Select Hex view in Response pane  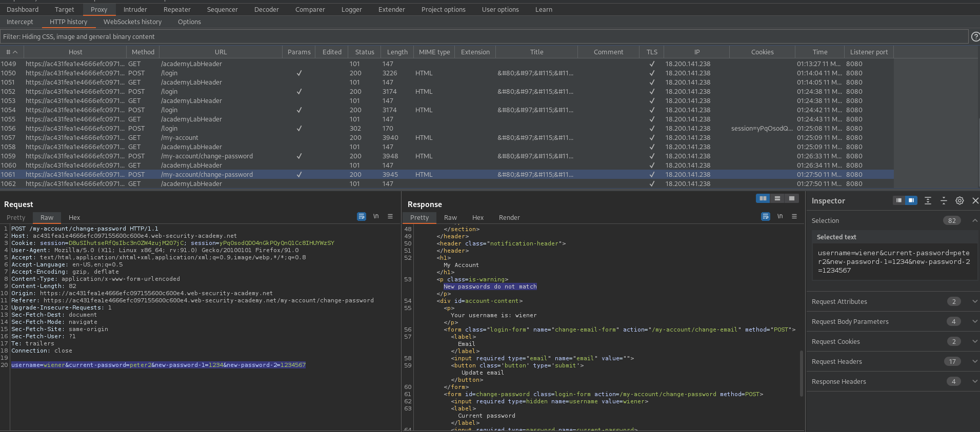point(478,217)
